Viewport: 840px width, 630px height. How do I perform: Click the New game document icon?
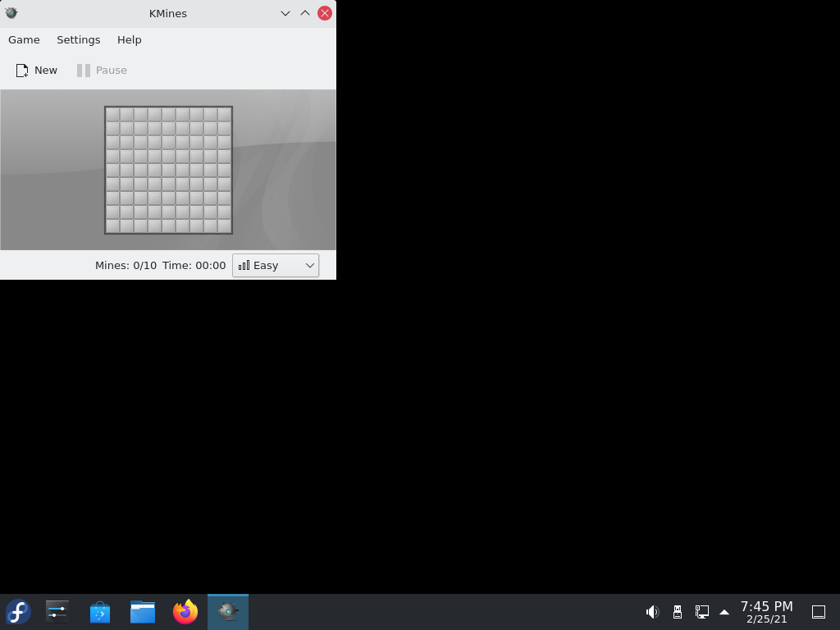point(22,71)
